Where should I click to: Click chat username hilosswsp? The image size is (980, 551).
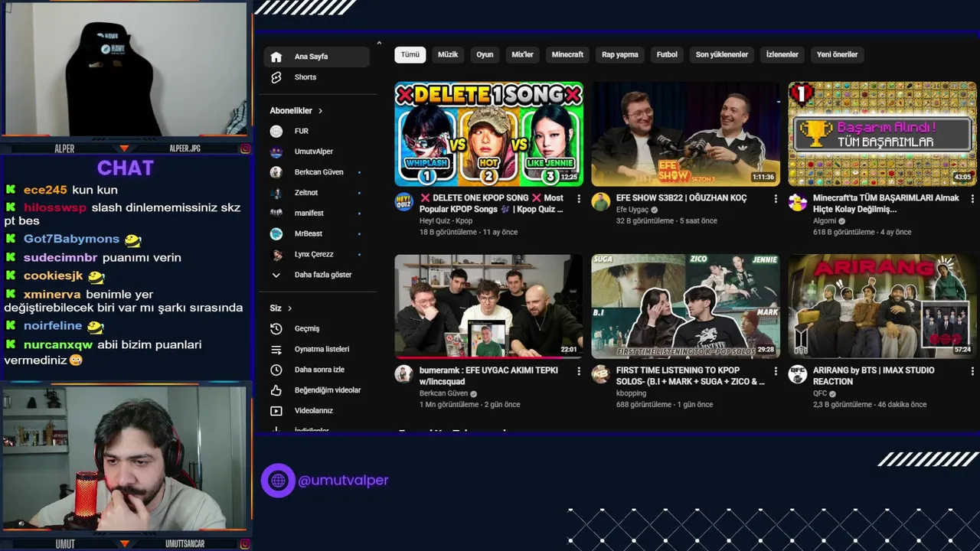point(55,207)
